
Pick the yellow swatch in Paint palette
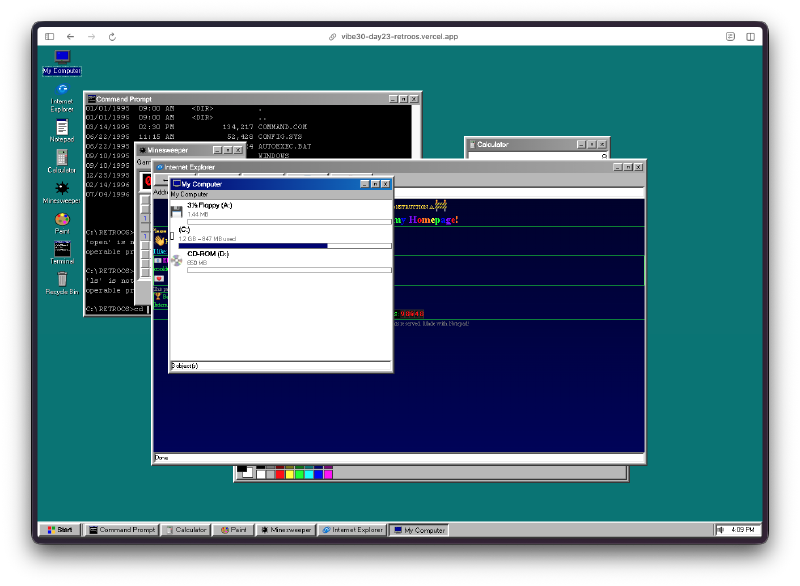tap(290, 474)
